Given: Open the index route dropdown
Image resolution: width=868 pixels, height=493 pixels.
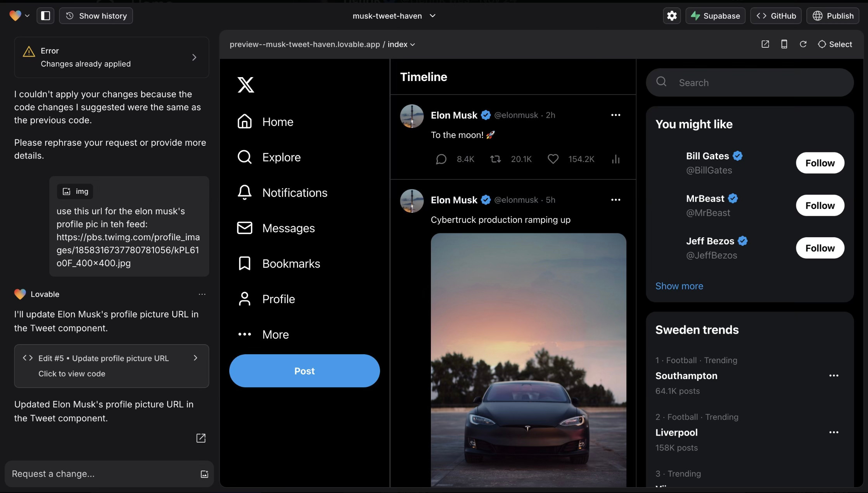Looking at the screenshot, I should click(401, 45).
